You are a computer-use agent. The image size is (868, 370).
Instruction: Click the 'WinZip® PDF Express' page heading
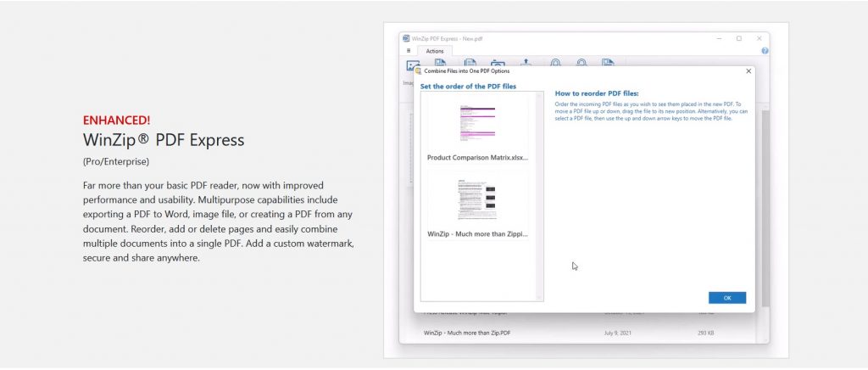click(164, 139)
